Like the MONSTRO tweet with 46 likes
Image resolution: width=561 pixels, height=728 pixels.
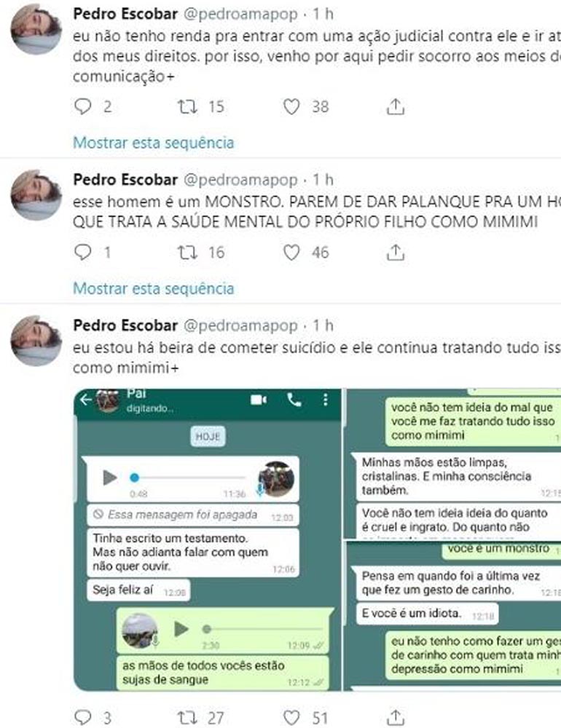(x=291, y=253)
